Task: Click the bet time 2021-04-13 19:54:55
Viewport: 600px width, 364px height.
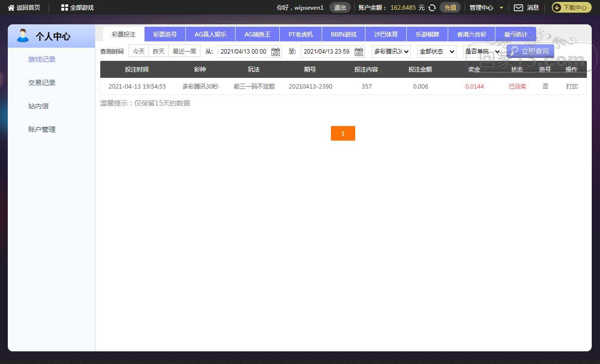Action: 137,87
